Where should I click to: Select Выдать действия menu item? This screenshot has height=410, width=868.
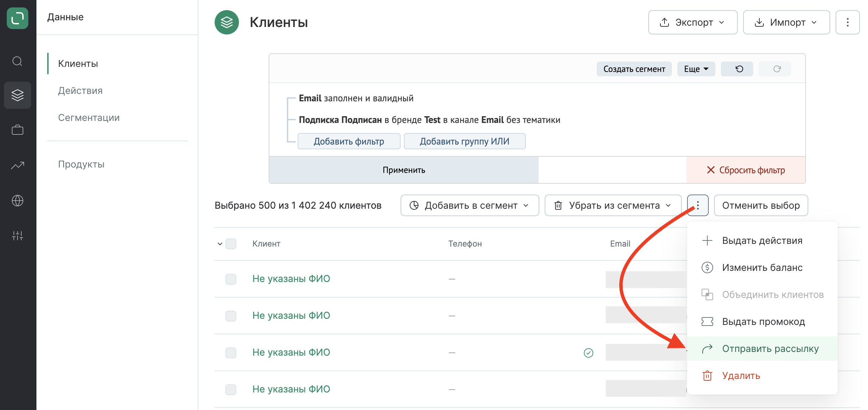pos(762,240)
